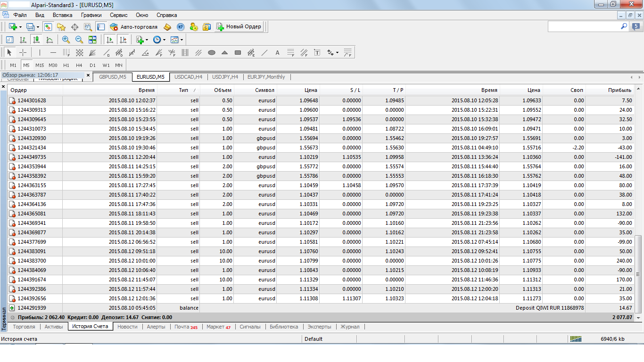The height and width of the screenshot is (362, 644).
Task: Draw an ellipse with the ellipse tool
Action: 212,53
